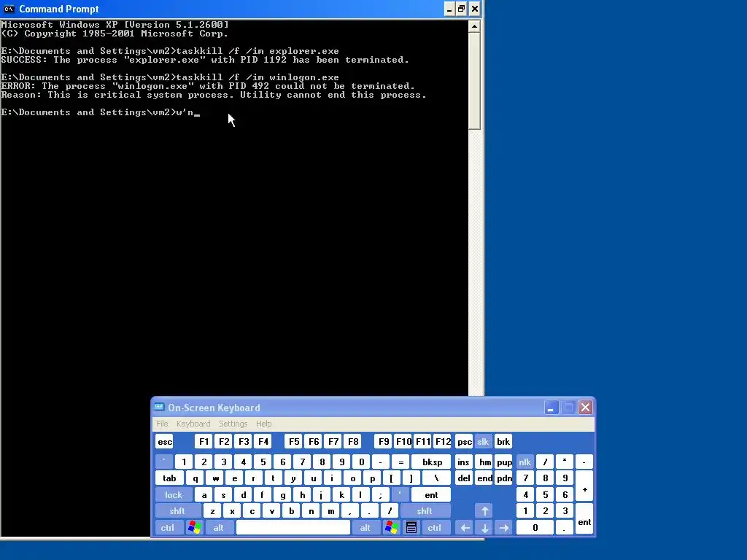
Task: Click the brk key
Action: 503,441
